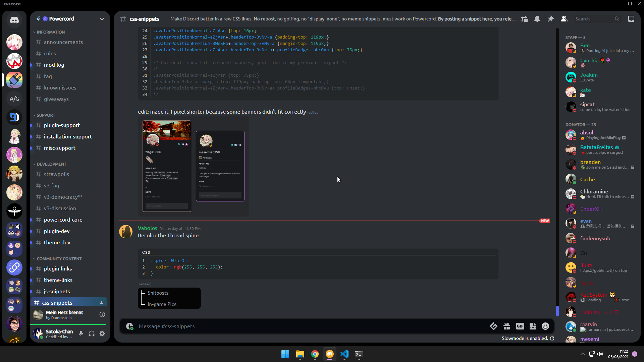This screenshot has width=644, height=362.
Task: Open notification settings bell icon
Action: 537,19
